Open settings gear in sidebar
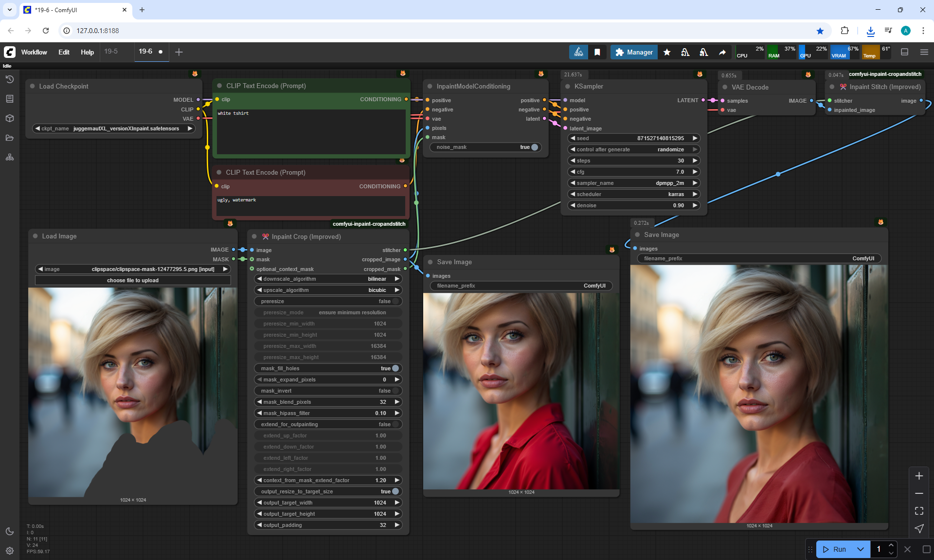The height and width of the screenshot is (560, 934). (10, 551)
